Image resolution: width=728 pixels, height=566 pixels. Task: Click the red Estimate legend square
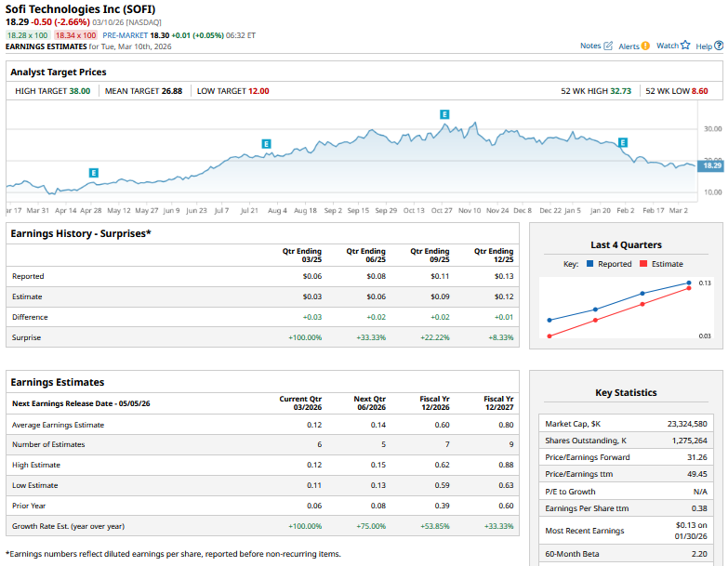[x=643, y=264]
